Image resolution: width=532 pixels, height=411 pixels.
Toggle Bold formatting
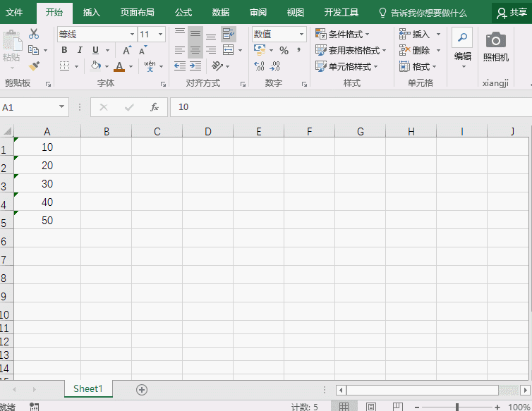coord(64,50)
